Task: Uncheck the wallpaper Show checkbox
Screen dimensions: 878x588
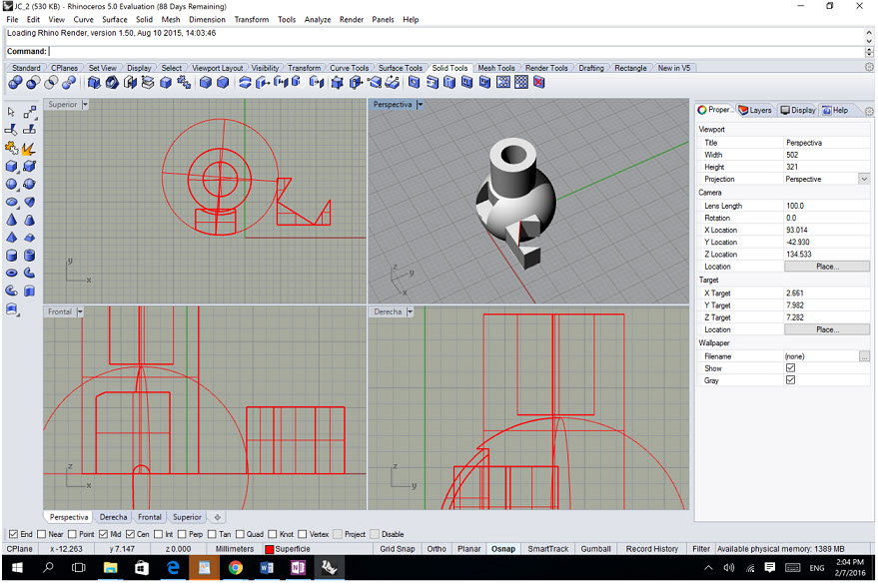Action: point(791,368)
